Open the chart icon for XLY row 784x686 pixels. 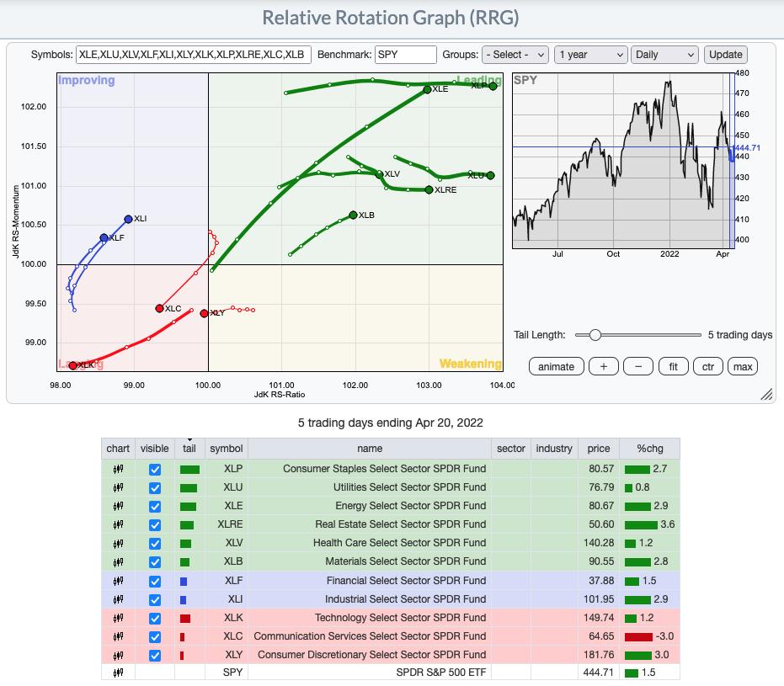(118, 655)
